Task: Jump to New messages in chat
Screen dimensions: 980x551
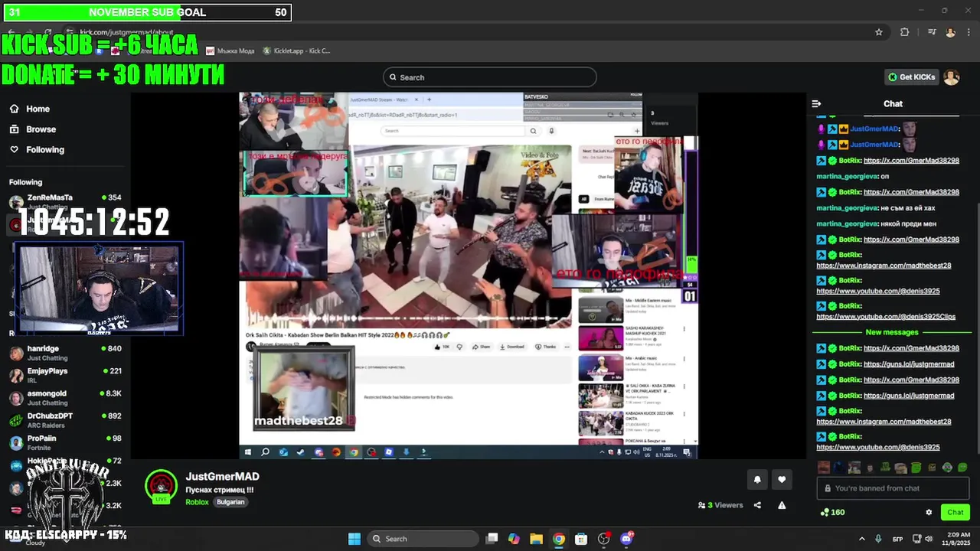Action: click(892, 332)
